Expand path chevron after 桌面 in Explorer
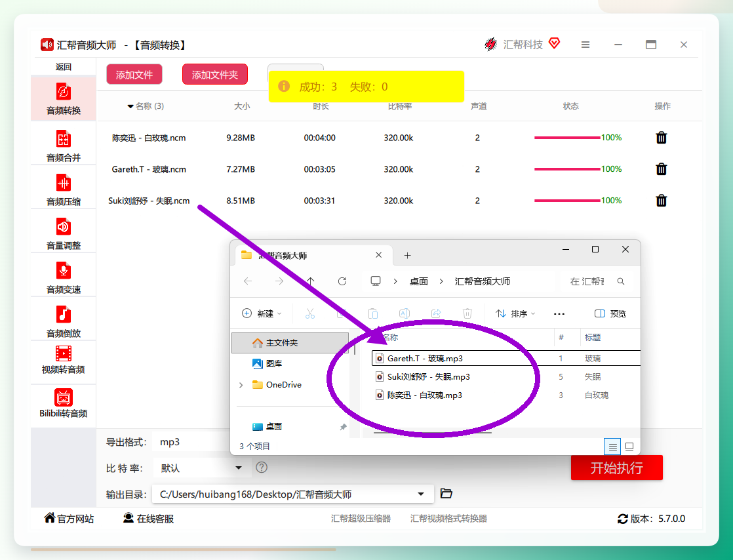This screenshot has height=560, width=733. point(441,281)
